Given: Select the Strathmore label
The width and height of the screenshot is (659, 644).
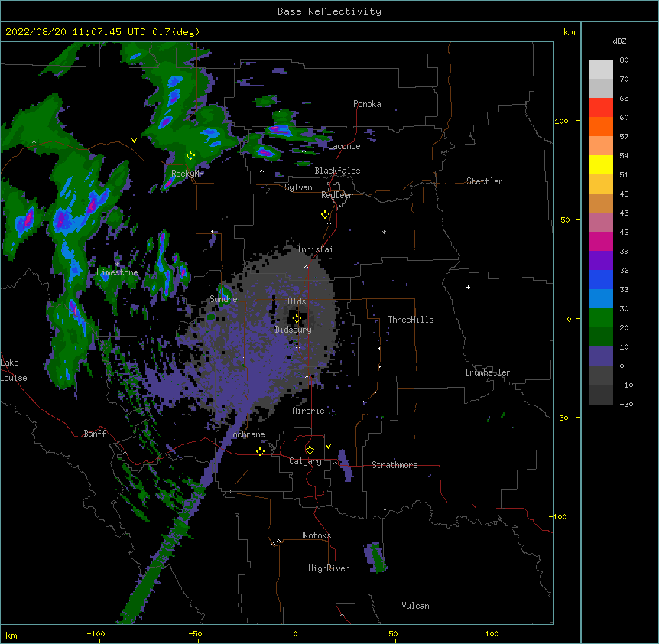Looking at the screenshot, I should click(x=394, y=465).
